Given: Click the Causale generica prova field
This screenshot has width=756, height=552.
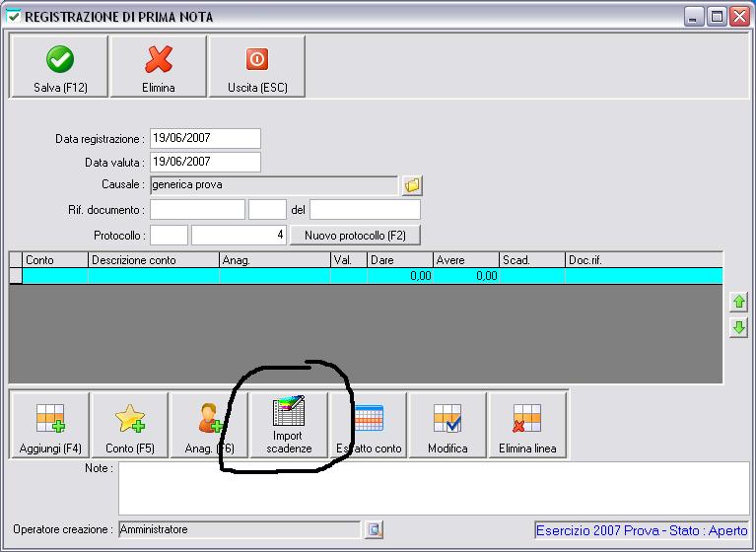Looking at the screenshot, I should (274, 185).
